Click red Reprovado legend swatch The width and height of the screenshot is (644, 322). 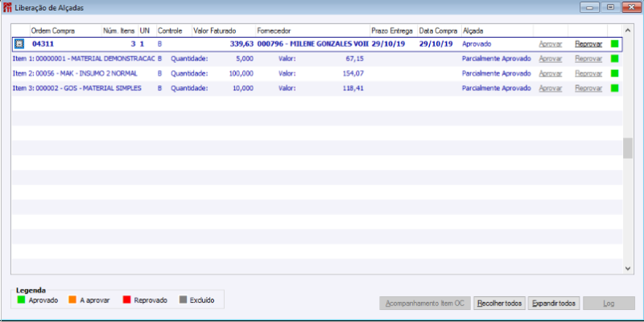click(x=126, y=300)
